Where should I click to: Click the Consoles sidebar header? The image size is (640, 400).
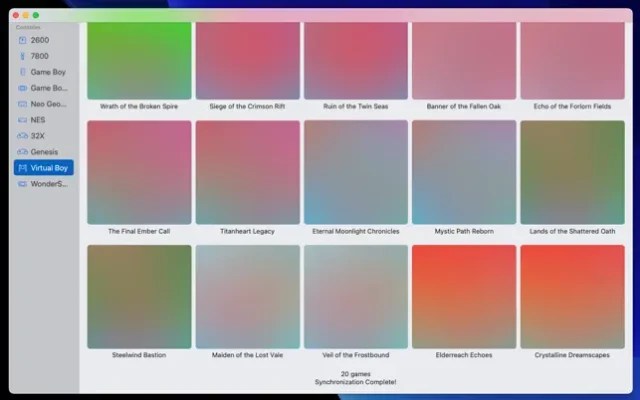click(28, 27)
